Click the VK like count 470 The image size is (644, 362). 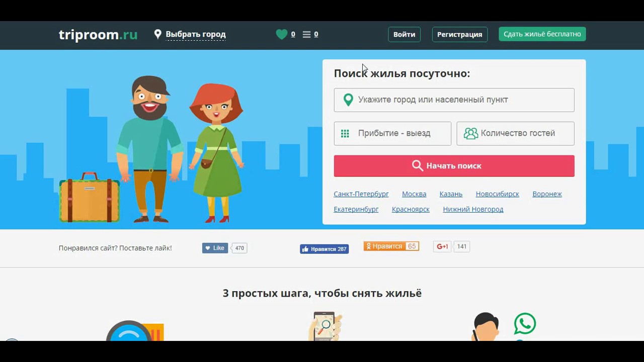(x=239, y=248)
